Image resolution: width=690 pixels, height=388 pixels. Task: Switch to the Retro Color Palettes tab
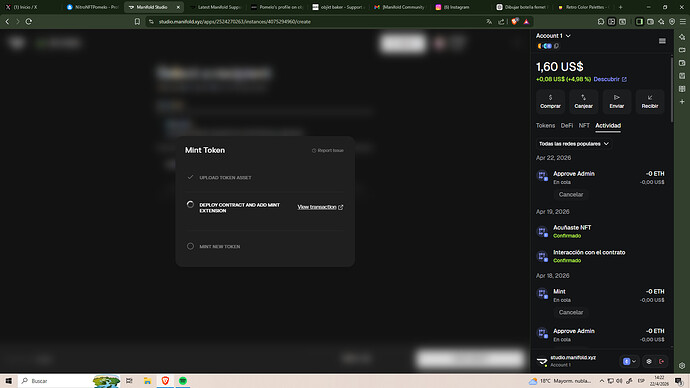584,7
